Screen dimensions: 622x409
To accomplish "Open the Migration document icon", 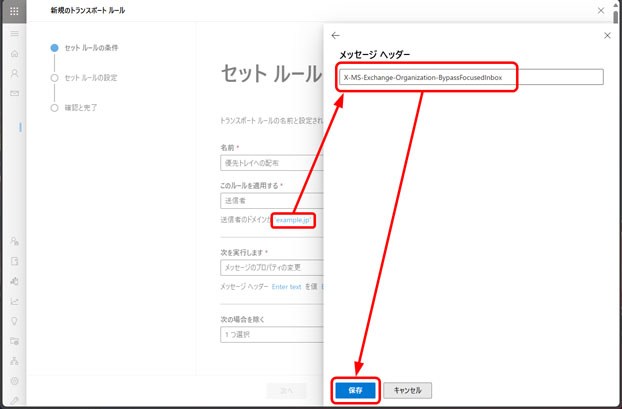I will 14,261.
